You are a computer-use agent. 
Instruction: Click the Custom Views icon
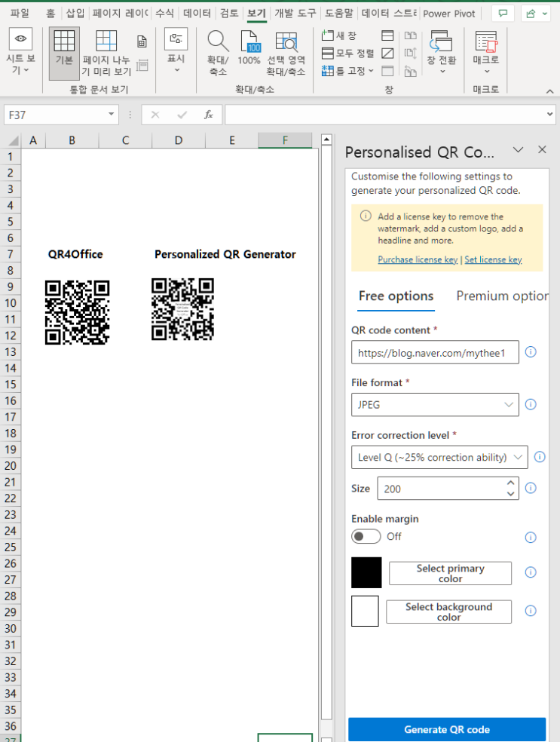point(142,66)
